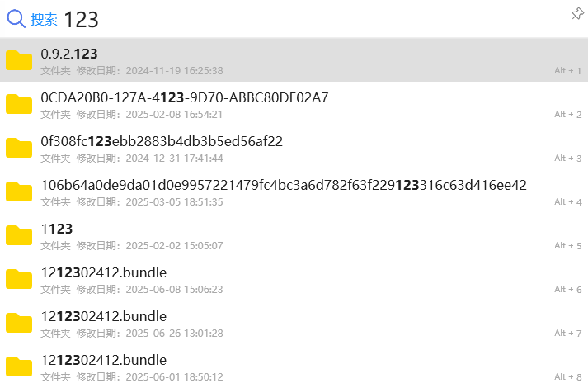Select the long 106b64a0de9da01 folder result

294,192
